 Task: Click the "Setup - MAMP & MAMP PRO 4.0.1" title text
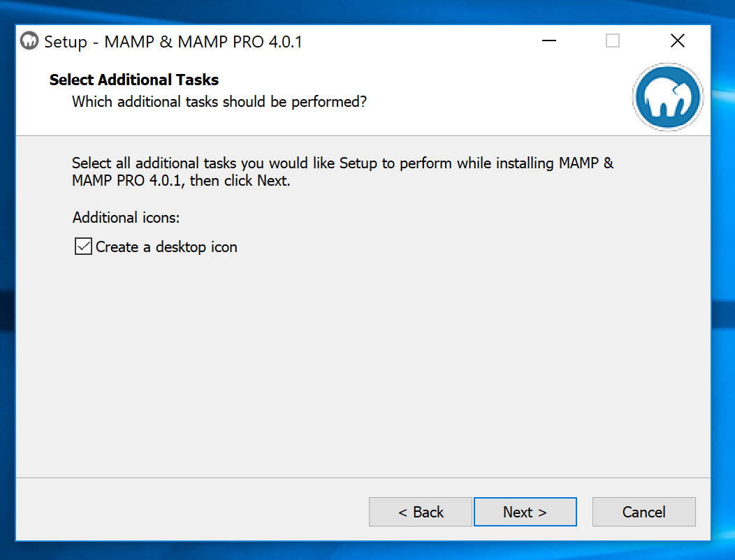click(x=173, y=42)
